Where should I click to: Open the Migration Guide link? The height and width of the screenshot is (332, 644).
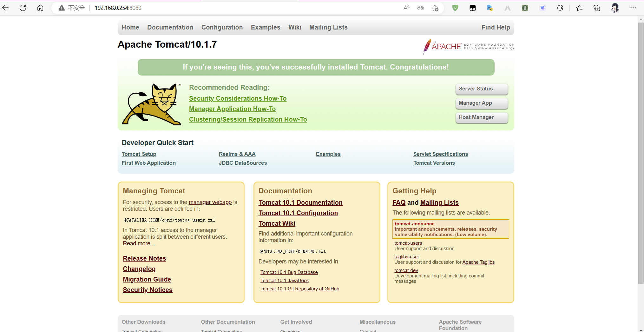point(147,279)
